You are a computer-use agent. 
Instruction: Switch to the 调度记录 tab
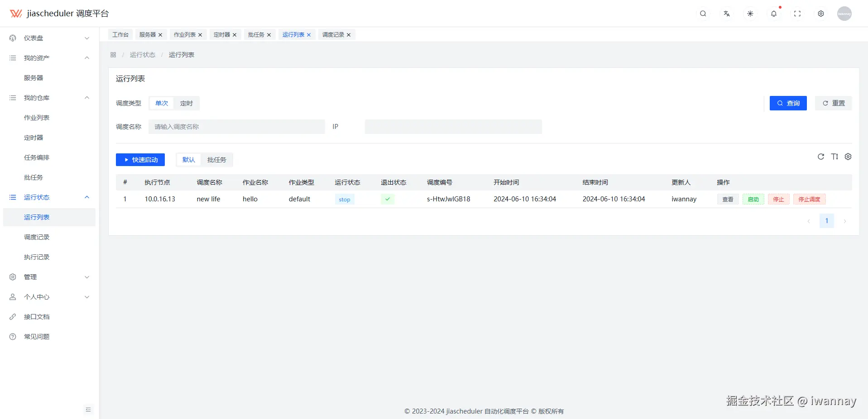tap(333, 34)
